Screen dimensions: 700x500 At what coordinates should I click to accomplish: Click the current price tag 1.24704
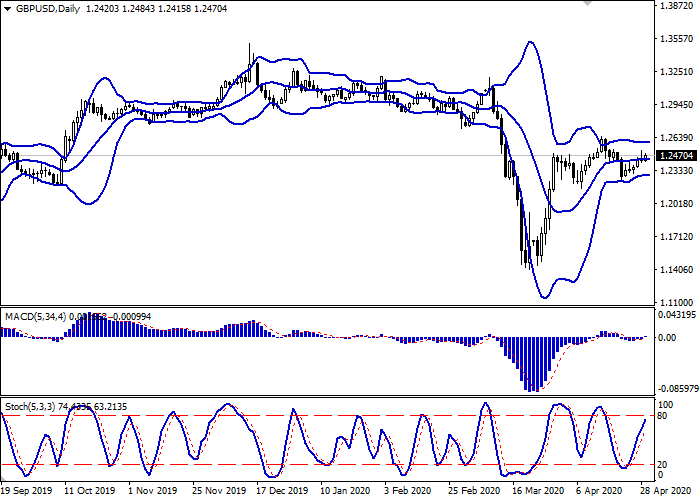[676, 156]
